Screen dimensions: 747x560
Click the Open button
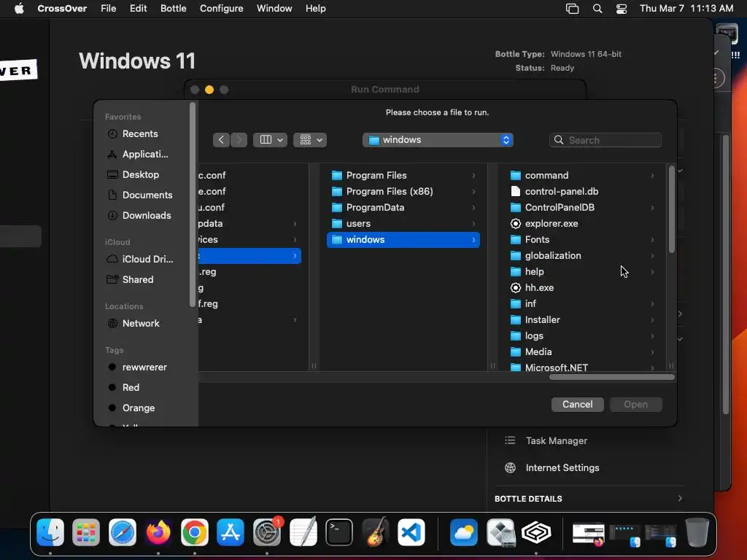[x=635, y=404]
